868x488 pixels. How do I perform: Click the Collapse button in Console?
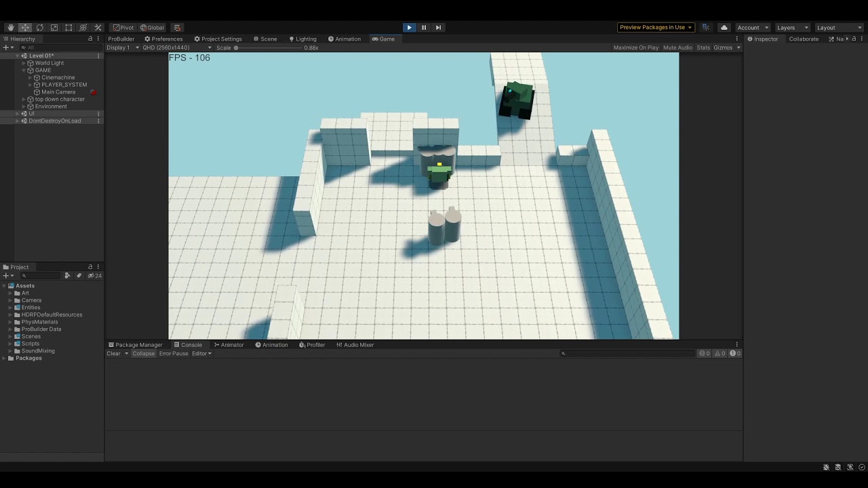click(143, 353)
